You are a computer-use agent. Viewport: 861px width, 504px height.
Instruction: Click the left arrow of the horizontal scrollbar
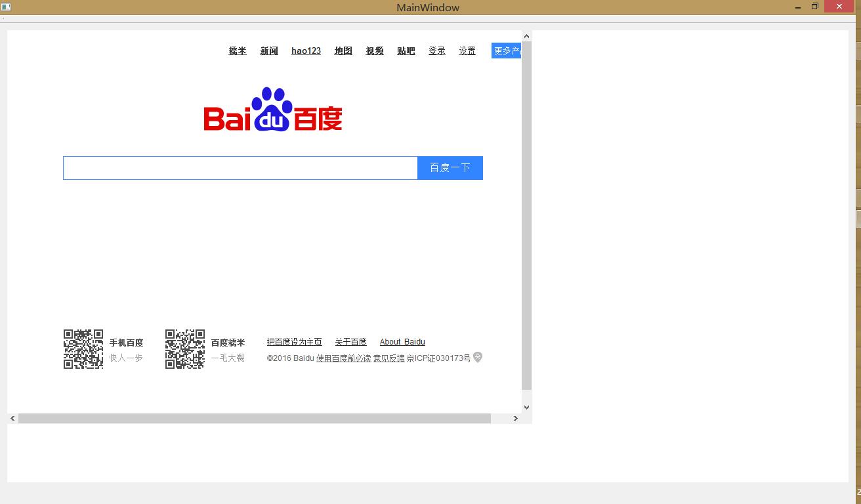[12, 418]
